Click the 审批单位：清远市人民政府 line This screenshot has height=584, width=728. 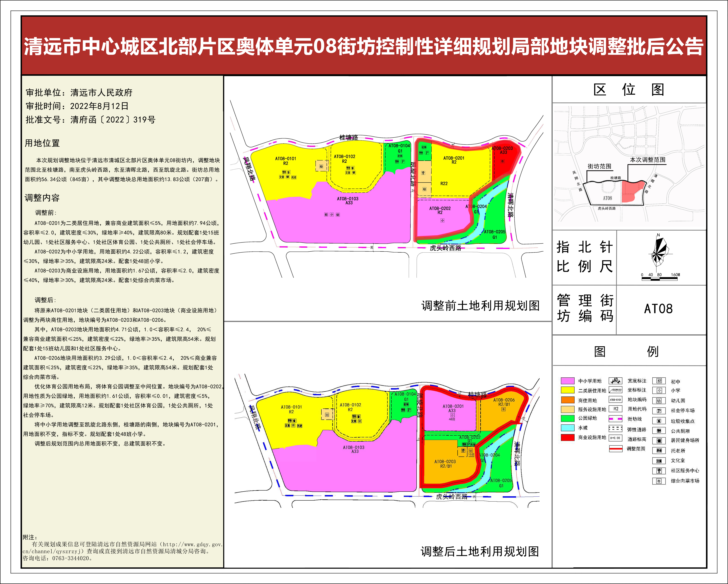79,92
